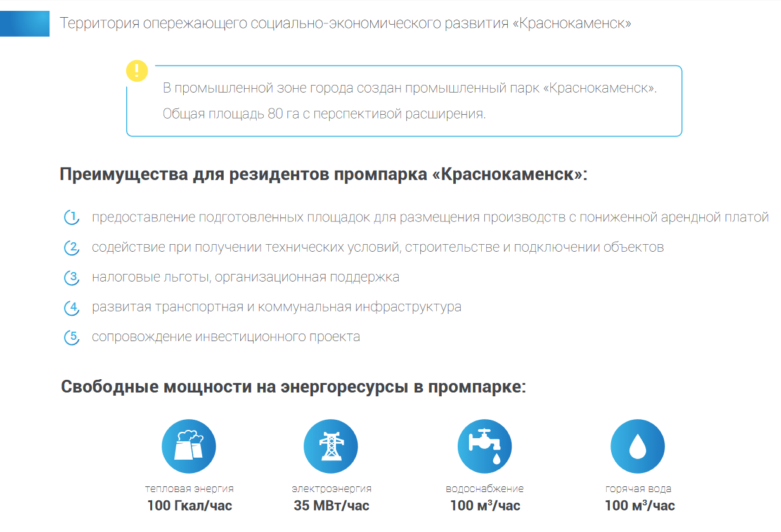Click the text 'налоговые льготы, организационная поддержка'
Viewport: 781px width, 532px height.
click(245, 277)
